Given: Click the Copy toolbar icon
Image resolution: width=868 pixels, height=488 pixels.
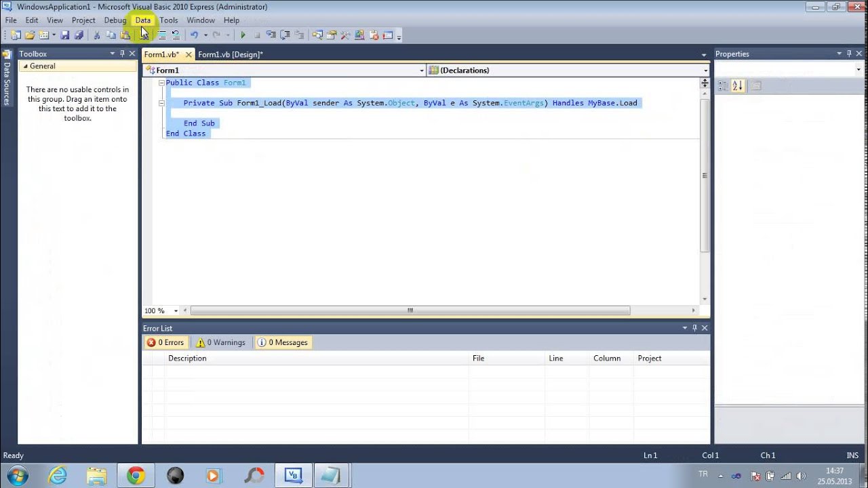Looking at the screenshot, I should pos(111,35).
